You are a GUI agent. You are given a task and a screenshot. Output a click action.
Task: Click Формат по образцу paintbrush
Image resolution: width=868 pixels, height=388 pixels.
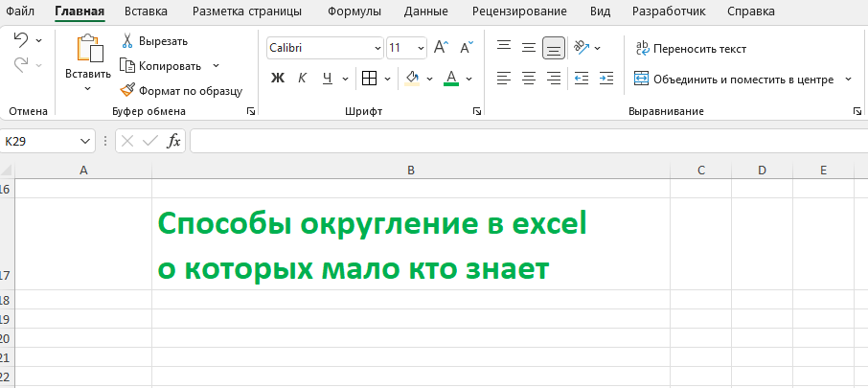[x=181, y=91]
